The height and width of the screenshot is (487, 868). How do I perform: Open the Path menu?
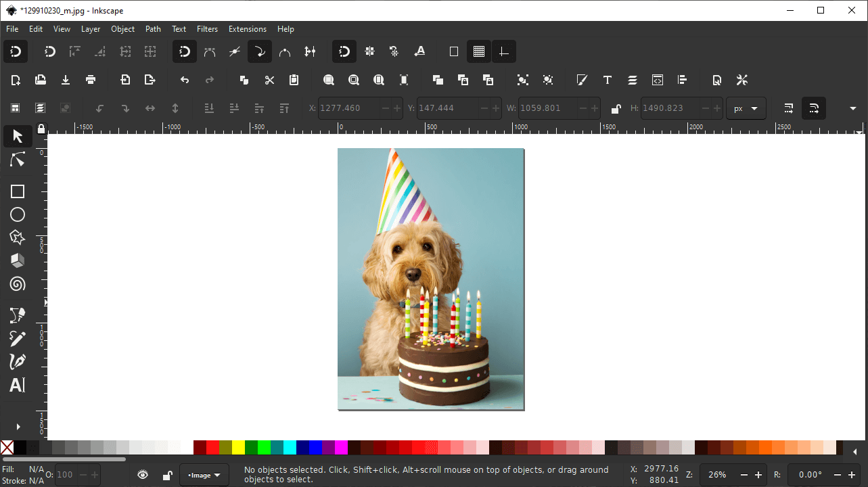point(154,29)
